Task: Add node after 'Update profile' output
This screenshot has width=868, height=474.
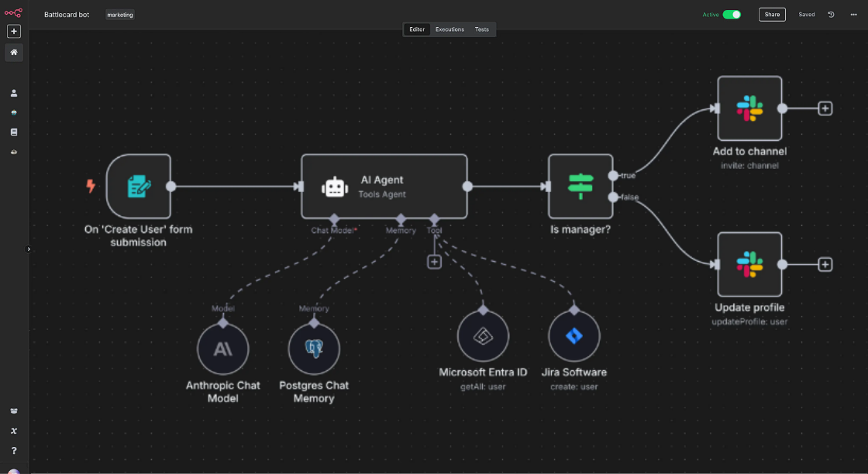Action: click(825, 265)
